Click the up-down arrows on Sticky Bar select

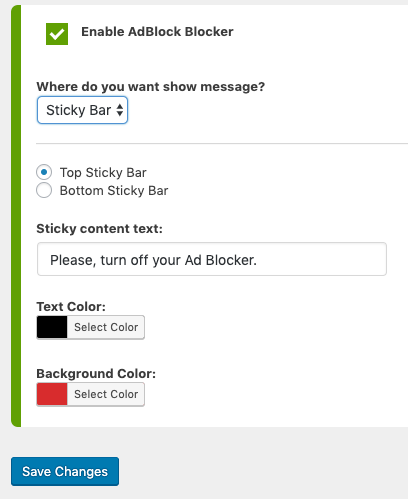[120, 110]
